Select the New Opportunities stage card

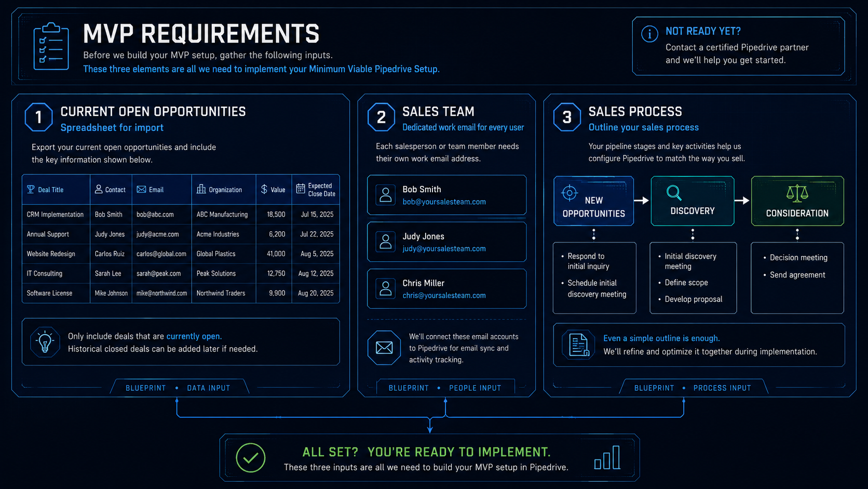click(x=594, y=201)
